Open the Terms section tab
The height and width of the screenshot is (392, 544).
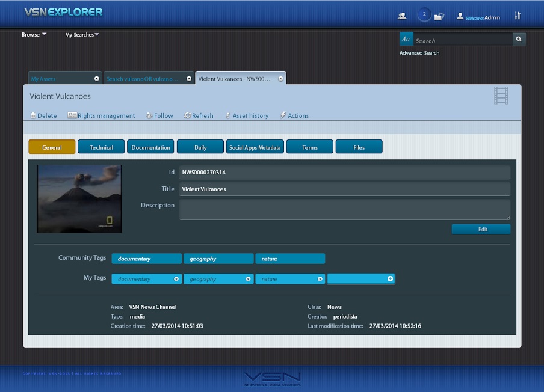310,147
